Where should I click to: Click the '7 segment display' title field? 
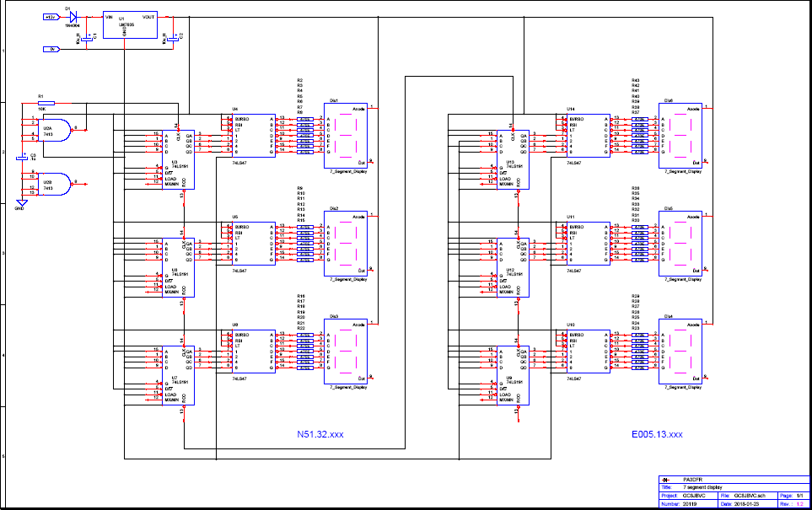tap(703, 487)
